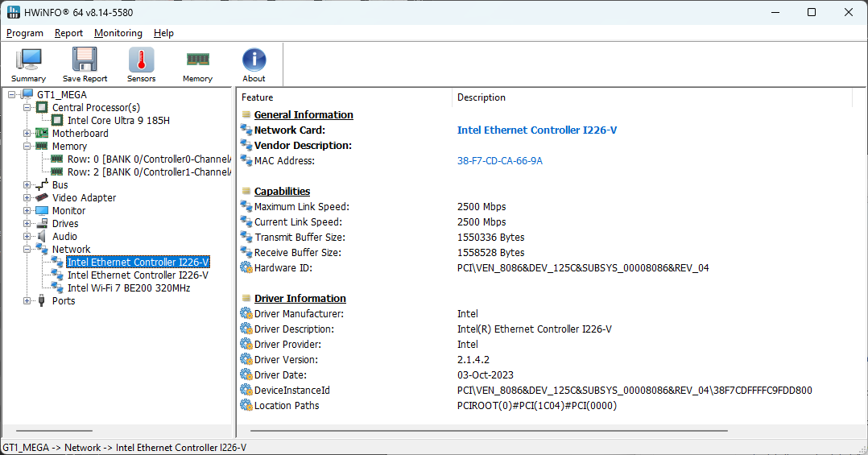Expand the Drives node
The width and height of the screenshot is (868, 455).
[x=27, y=223]
